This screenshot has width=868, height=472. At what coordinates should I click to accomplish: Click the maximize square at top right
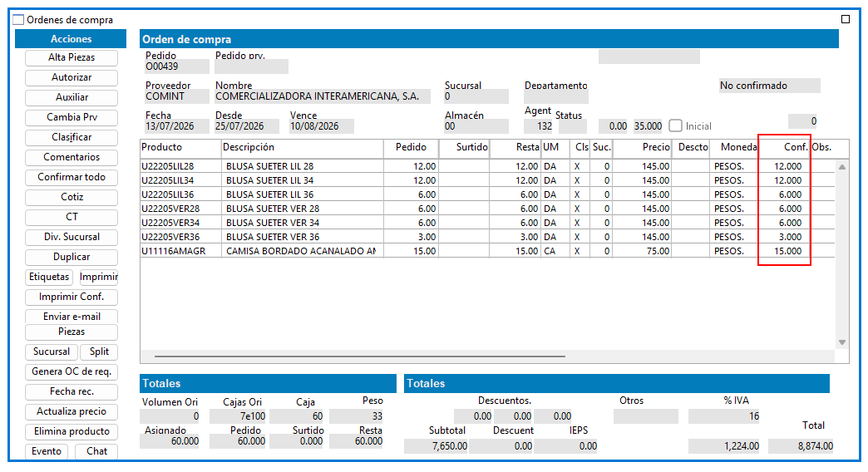pos(846,19)
